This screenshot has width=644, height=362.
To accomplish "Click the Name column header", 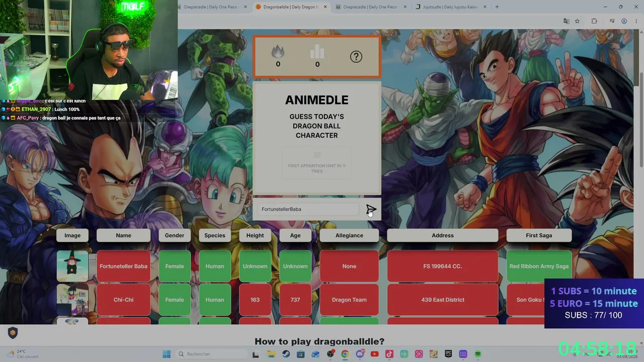I will (x=123, y=235).
